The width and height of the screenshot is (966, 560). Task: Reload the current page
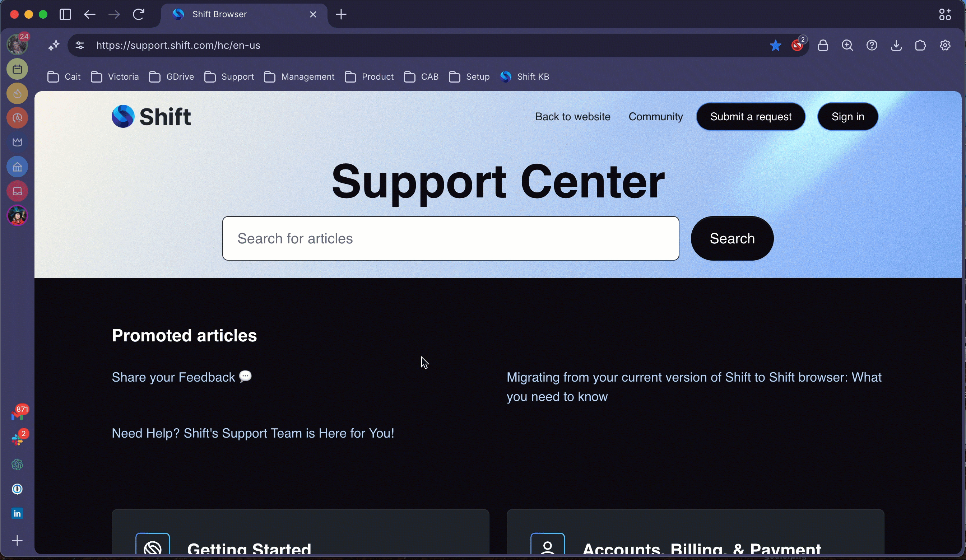pos(139,15)
